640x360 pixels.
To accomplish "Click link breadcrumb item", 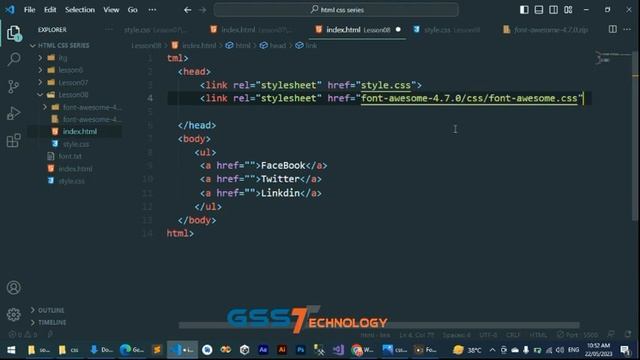I will [x=307, y=45].
